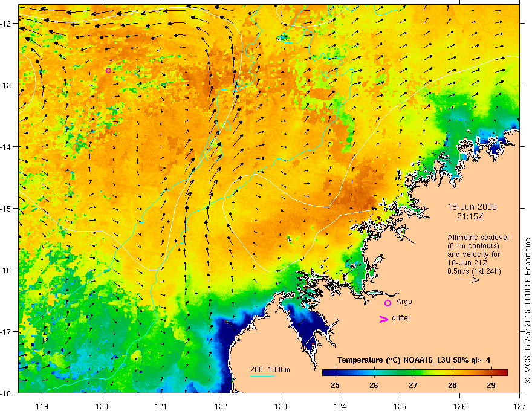Click the Argo circle symbol in the legend
532x411 pixels.
point(388,303)
